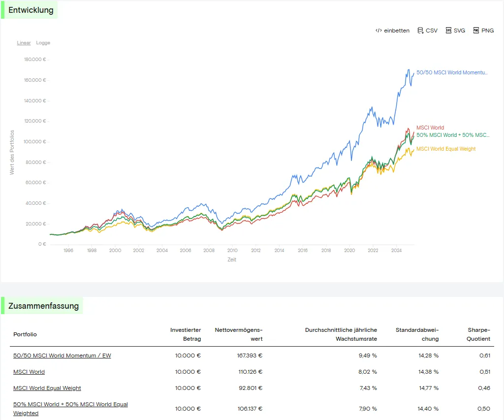Switch the chart to Linear scale

[x=24, y=43]
